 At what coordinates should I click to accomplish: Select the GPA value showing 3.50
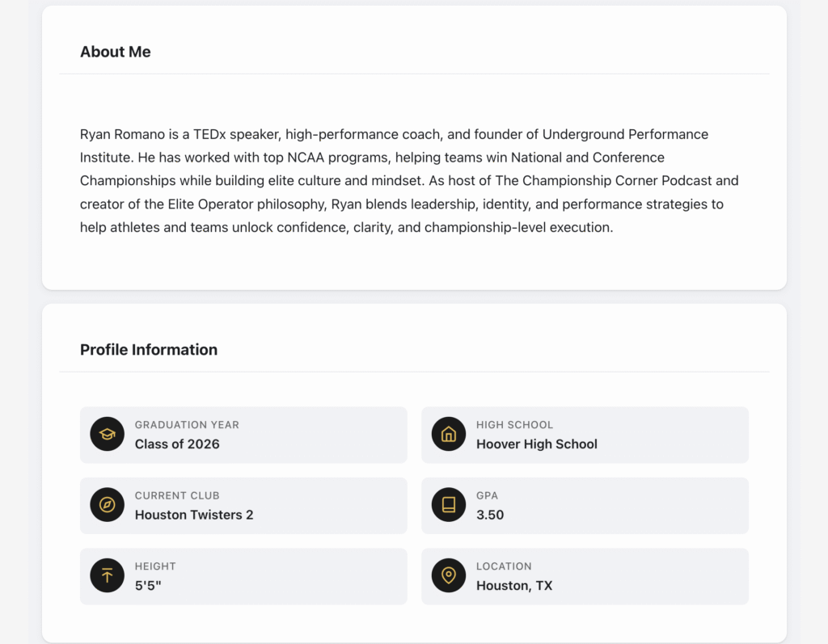pyautogui.click(x=489, y=515)
